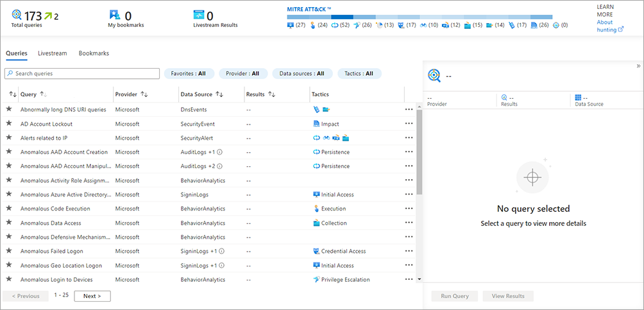
Task: Click the < Previous page button
Action: pyautogui.click(x=26, y=296)
